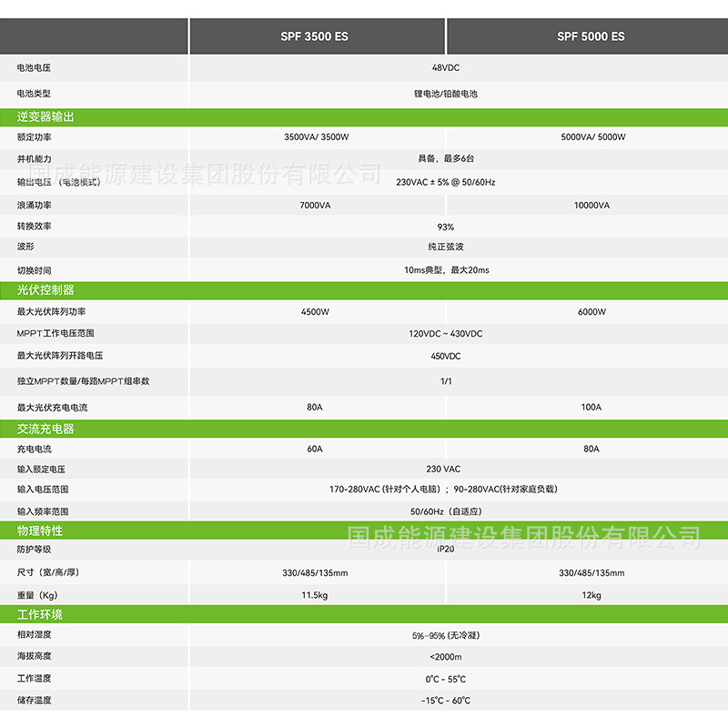Screen dimensions: 728x728
Task: Select the 电池电压 row label
Action: tap(34, 67)
